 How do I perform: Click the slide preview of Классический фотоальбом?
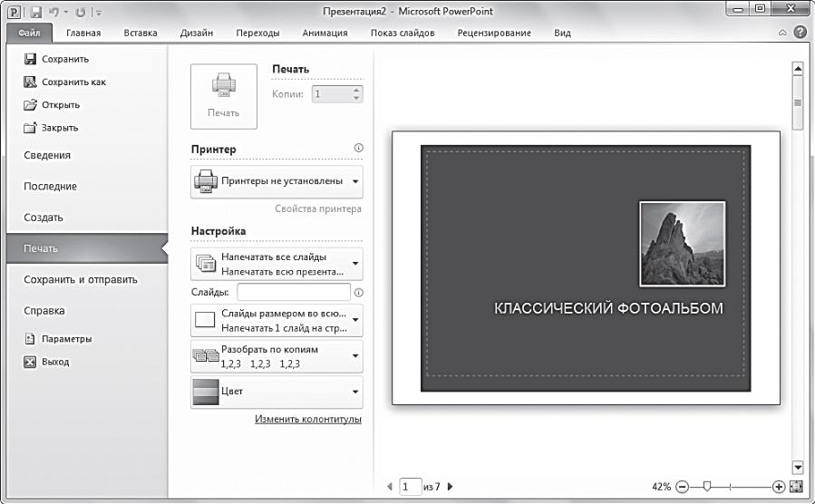tap(586, 268)
